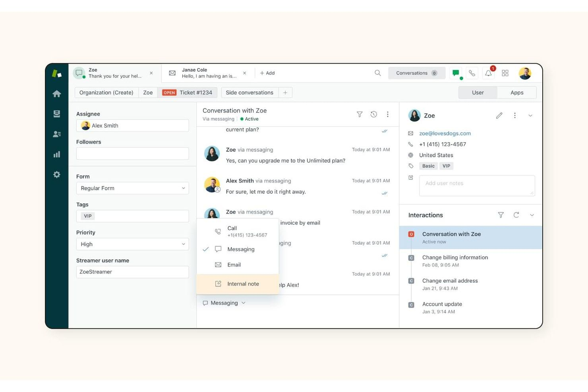Select the checked Messaging channel option
The height and width of the screenshot is (392, 588).
tap(241, 249)
